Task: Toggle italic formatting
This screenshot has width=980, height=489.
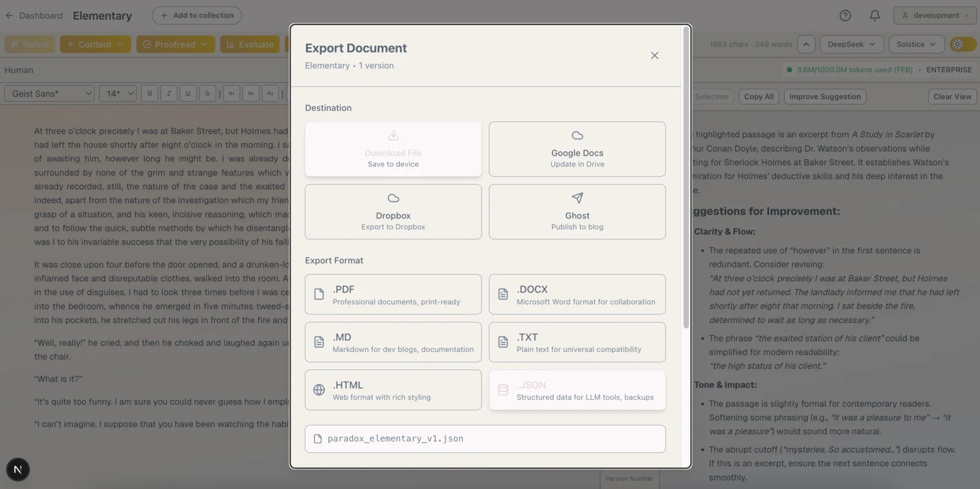Action: click(x=168, y=94)
